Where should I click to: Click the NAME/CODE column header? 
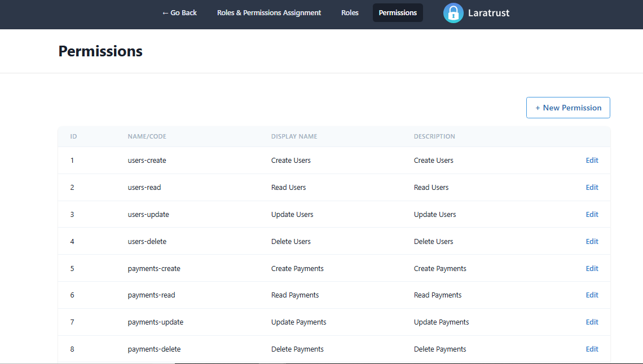(x=147, y=137)
